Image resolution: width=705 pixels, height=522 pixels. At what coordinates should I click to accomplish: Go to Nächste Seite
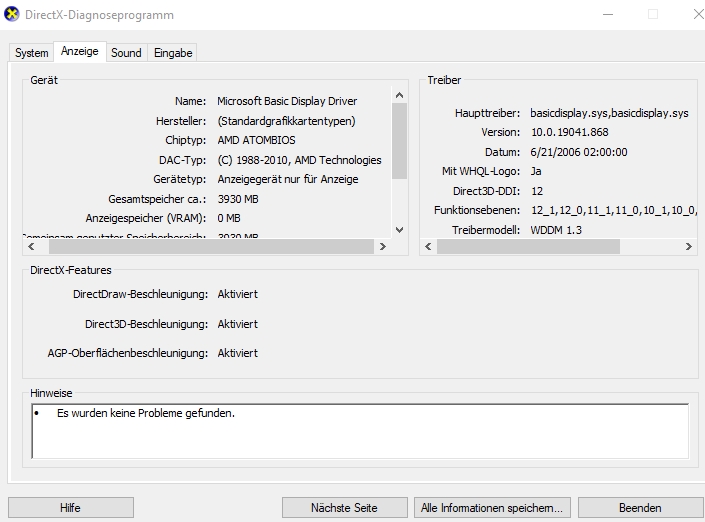coord(344,508)
